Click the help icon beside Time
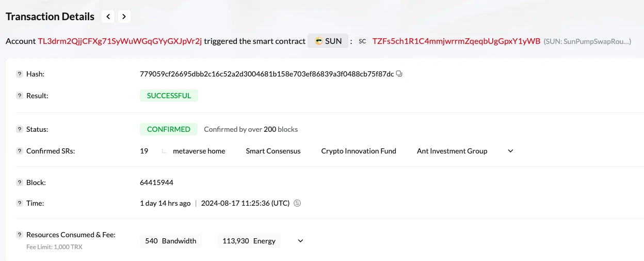Viewport: 644px width, 261px height. point(20,203)
